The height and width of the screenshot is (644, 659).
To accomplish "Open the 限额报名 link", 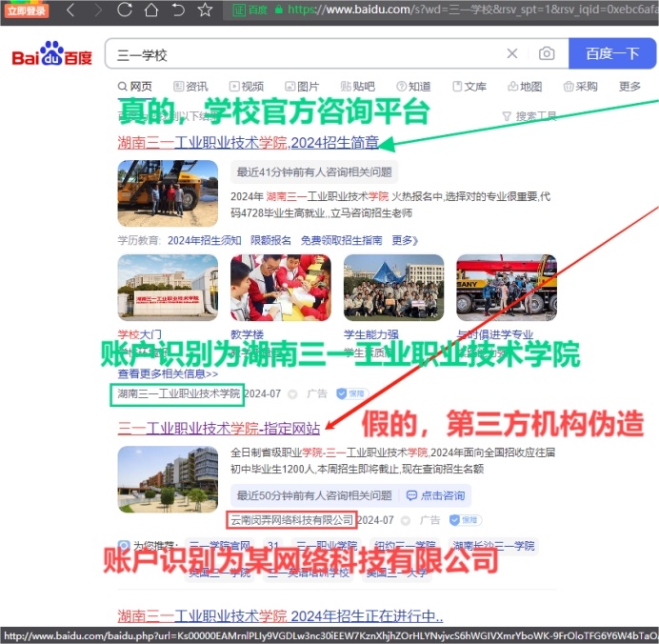I will [x=270, y=240].
